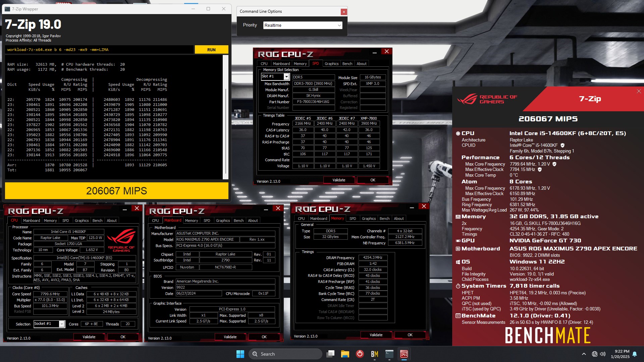Image resolution: width=644 pixels, height=362 pixels.
Task: Click Max Bandwidth DDR5-7800 field
Action: pos(314,84)
